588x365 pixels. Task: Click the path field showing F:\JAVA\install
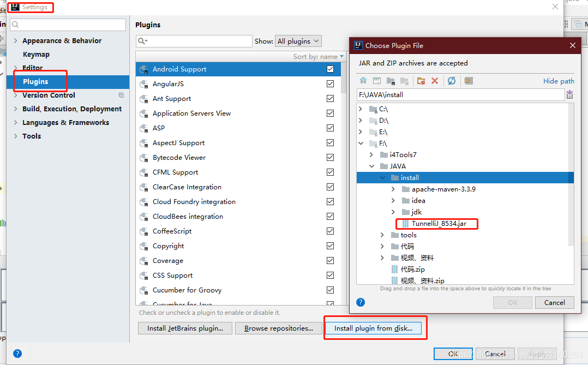click(460, 94)
